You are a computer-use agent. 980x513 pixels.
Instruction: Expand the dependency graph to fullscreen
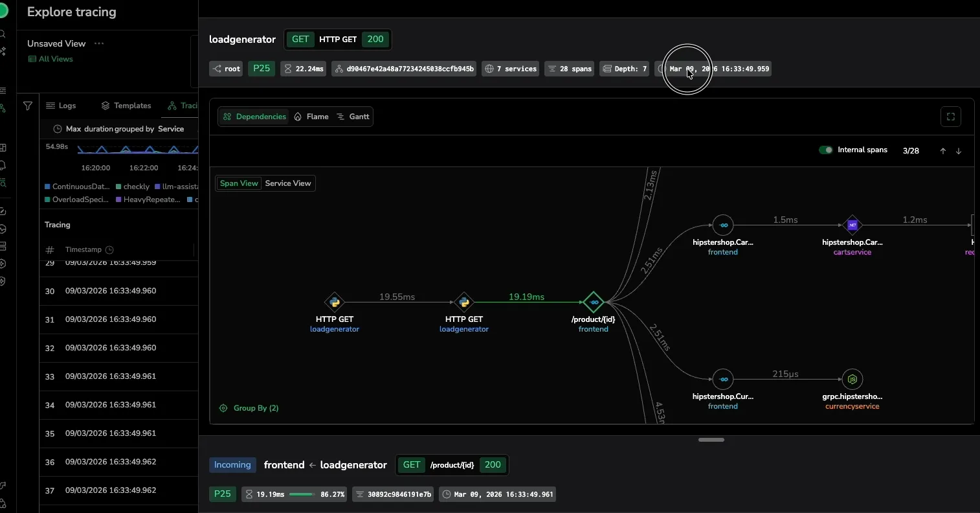(x=951, y=117)
